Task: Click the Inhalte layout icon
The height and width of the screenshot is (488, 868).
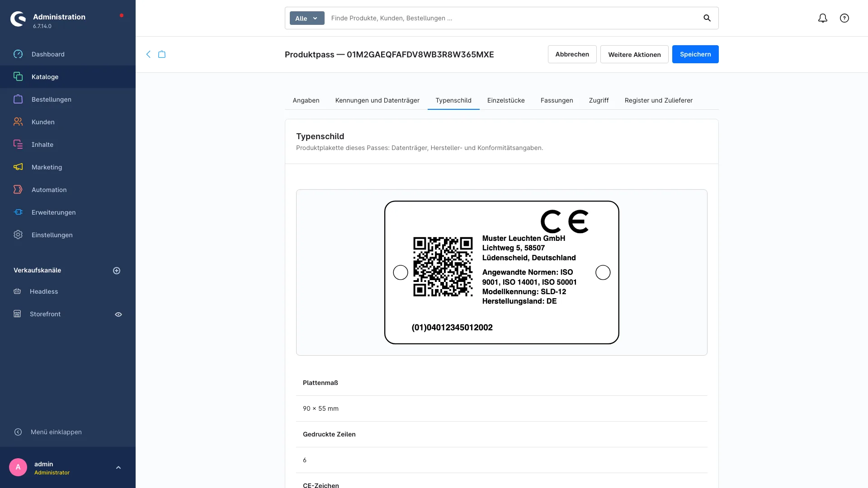Action: click(18, 145)
